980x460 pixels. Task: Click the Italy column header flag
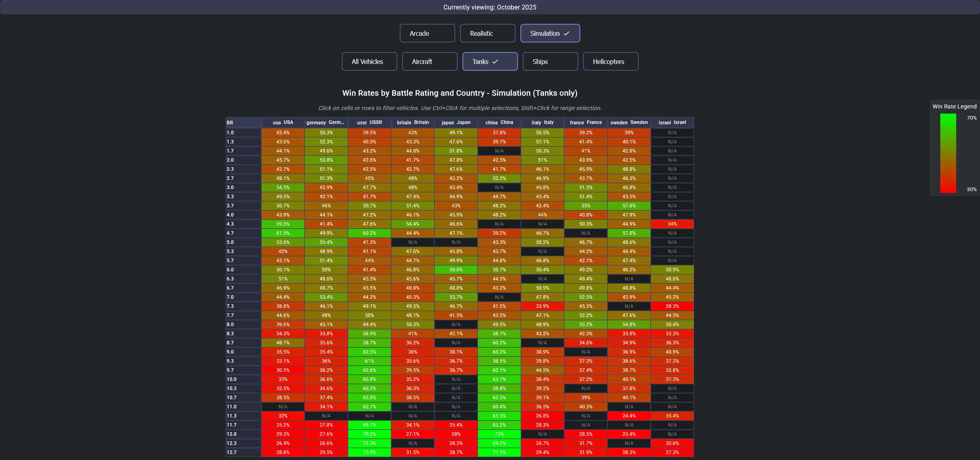coord(536,123)
